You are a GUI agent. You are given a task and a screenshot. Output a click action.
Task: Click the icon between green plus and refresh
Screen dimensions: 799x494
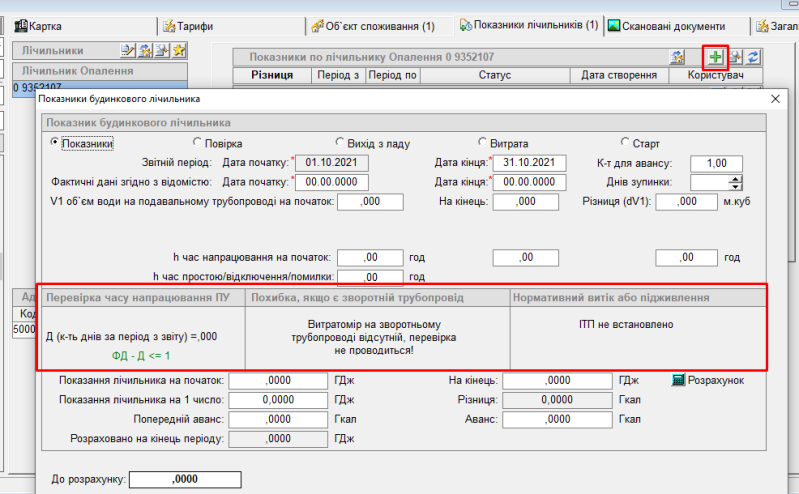[733, 57]
